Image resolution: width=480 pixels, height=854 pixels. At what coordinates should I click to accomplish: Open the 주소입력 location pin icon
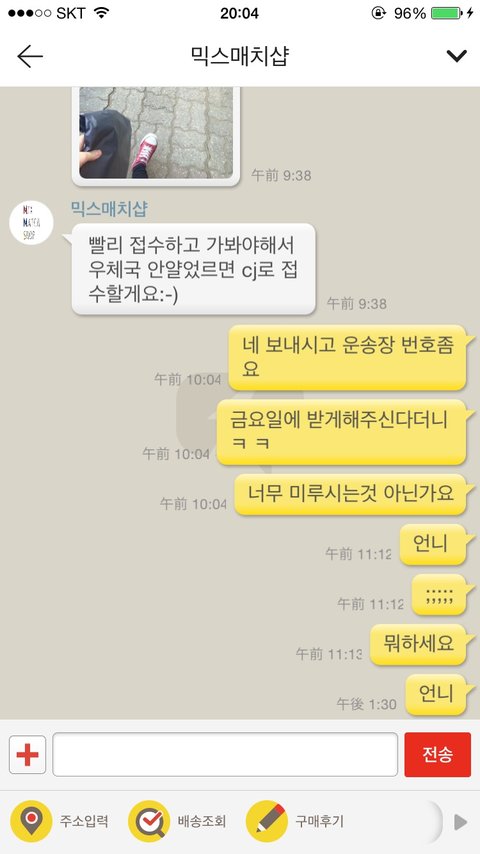[32, 821]
